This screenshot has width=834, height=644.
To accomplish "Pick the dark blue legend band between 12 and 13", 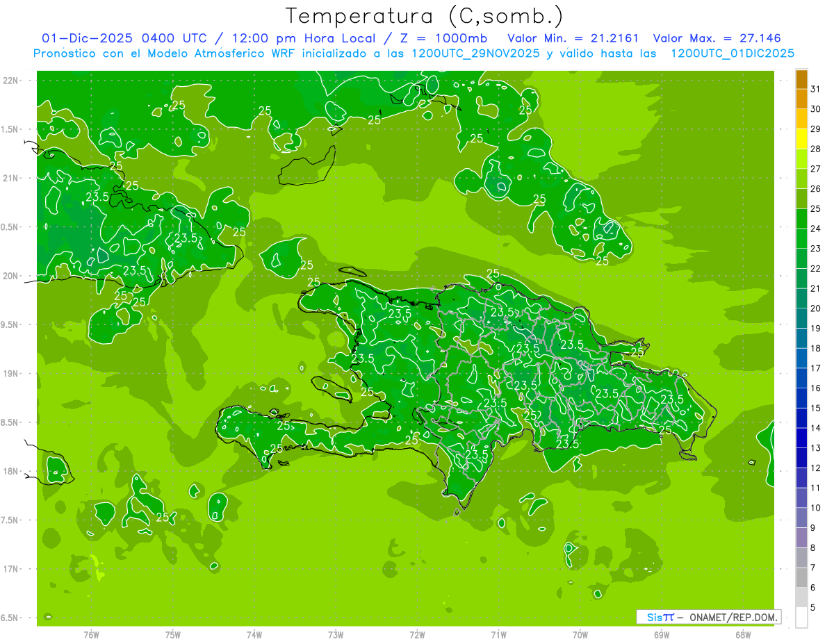I will click(802, 458).
